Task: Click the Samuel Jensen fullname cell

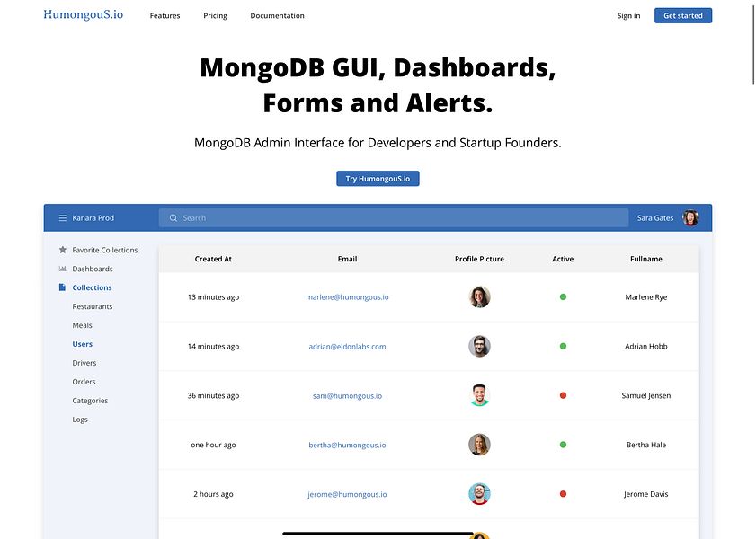Action: [x=646, y=395]
